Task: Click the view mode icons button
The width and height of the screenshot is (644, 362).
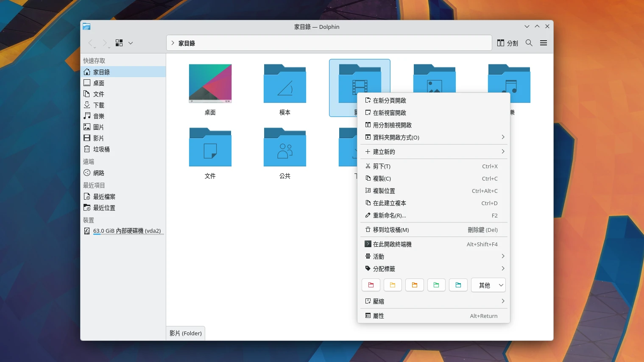Action: tap(119, 43)
